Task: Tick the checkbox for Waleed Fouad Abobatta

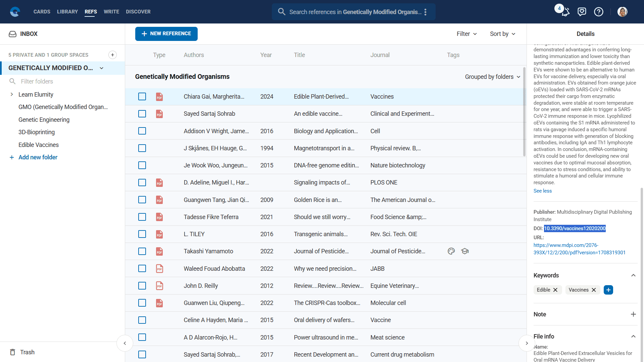Action: [x=142, y=269]
